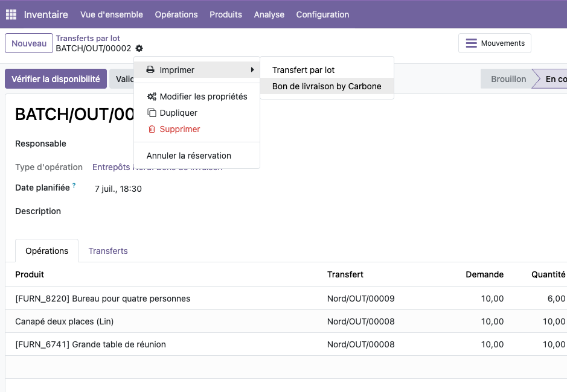
Task: Click Vérifier la disponibilité button
Action: [x=56, y=79]
